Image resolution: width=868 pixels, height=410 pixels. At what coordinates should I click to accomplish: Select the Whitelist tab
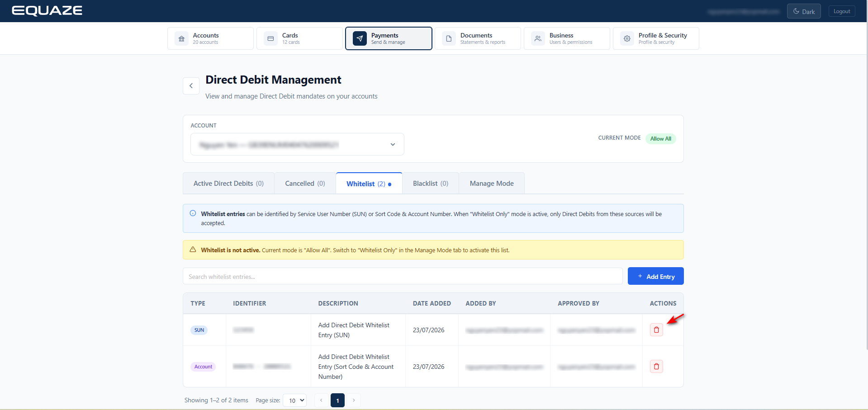[369, 184]
